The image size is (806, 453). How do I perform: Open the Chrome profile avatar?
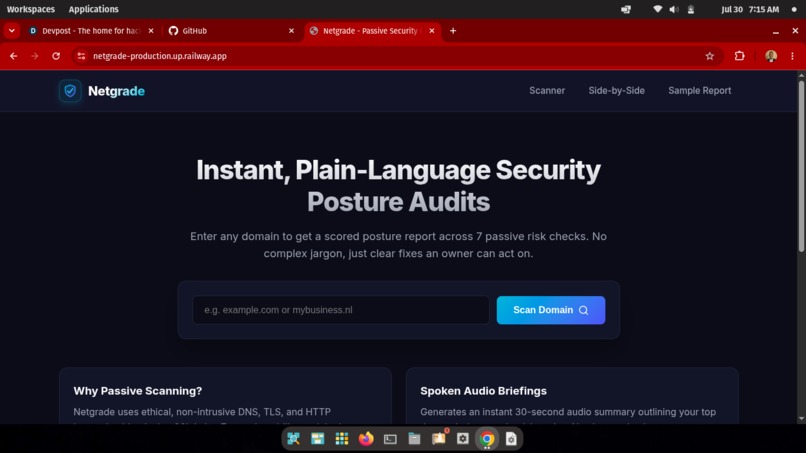(x=771, y=56)
